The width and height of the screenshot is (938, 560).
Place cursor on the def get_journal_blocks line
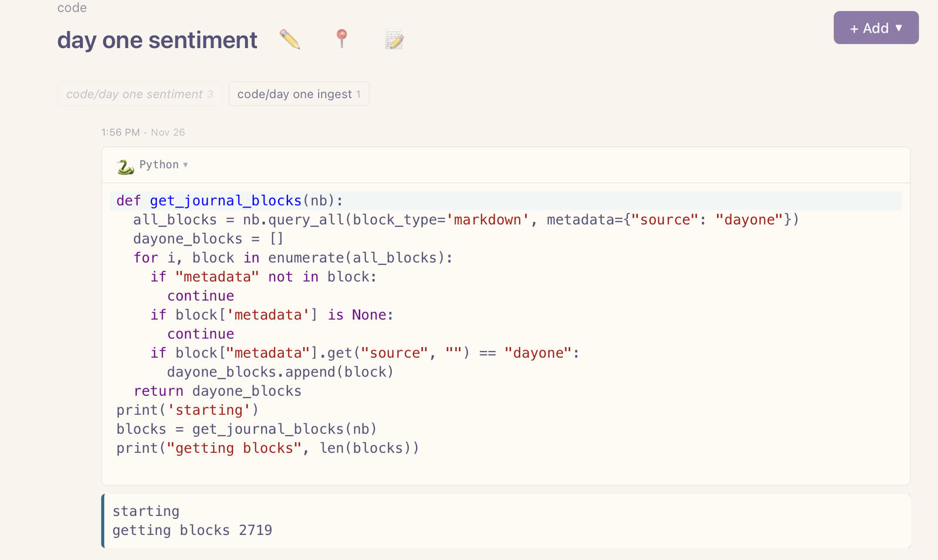pyautogui.click(x=229, y=201)
